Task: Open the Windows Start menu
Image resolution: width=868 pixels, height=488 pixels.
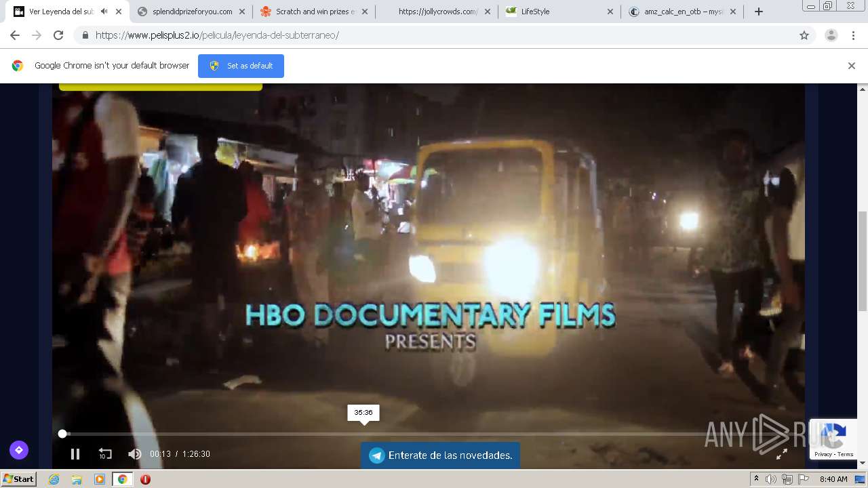Action: pos(18,479)
